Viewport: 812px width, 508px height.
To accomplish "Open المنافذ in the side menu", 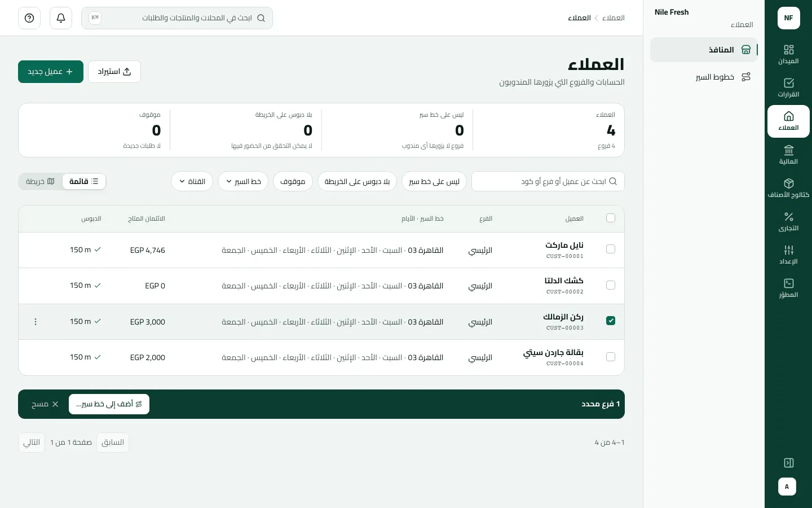I will (704, 50).
